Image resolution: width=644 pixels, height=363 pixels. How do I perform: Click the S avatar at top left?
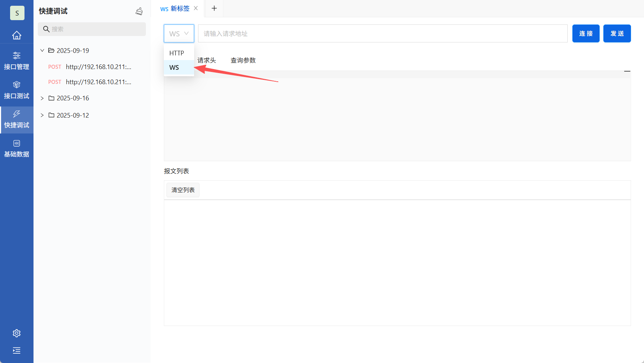pos(17,13)
